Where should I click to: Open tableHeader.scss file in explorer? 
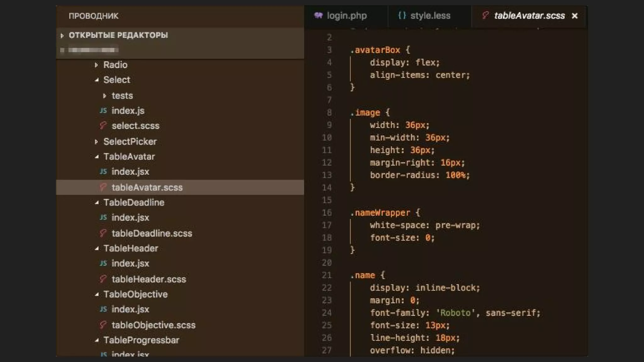pyautogui.click(x=149, y=279)
